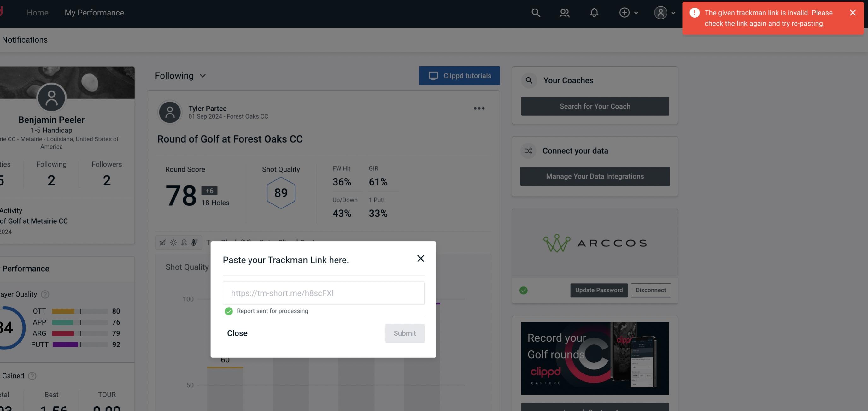Click the Clippd Capture record rounds icon
This screenshot has height=411, width=868.
[595, 358]
